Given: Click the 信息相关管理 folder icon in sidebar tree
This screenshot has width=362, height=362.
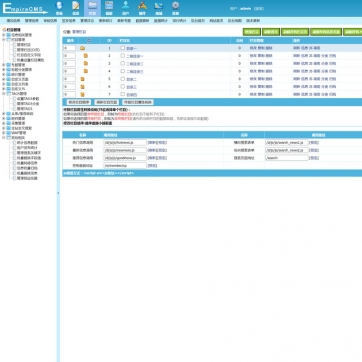Looking at the screenshot, I should pyautogui.click(x=8, y=35).
